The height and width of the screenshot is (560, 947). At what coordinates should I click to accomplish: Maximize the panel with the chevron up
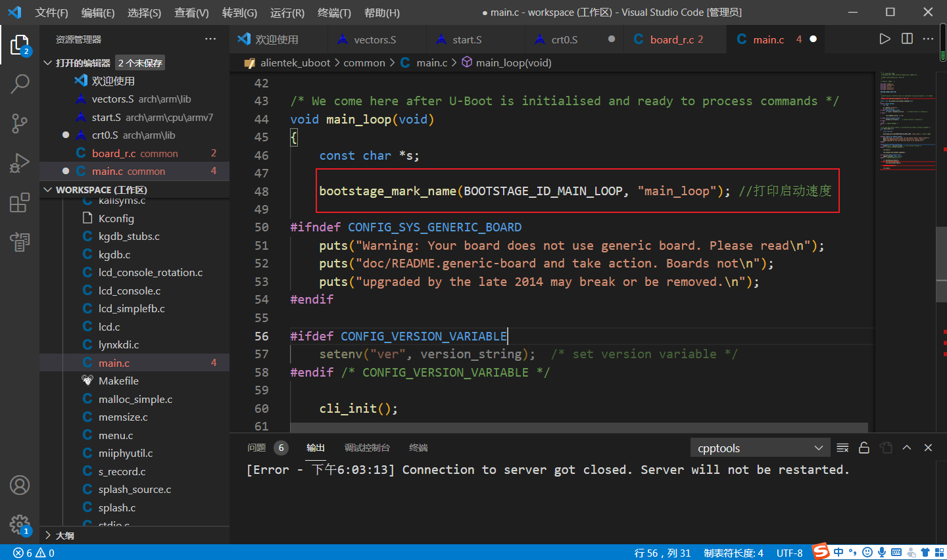click(907, 448)
